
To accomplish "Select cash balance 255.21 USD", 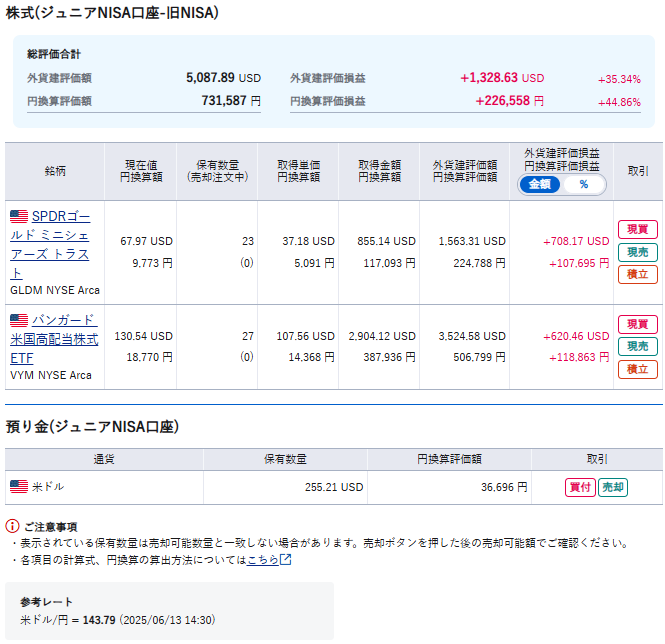I will pos(334,487).
